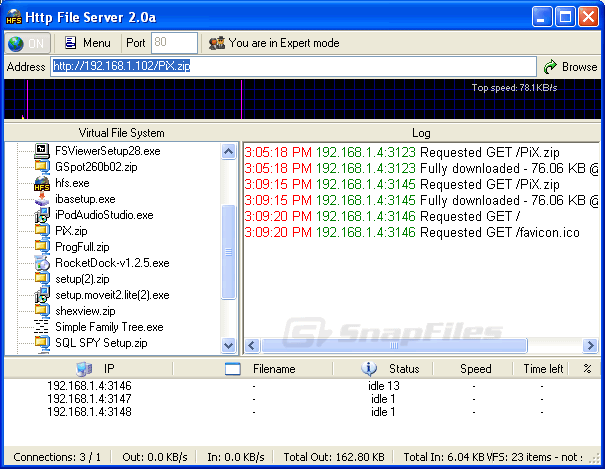Click the file tree vertical scrollbar thumb

click(x=228, y=252)
